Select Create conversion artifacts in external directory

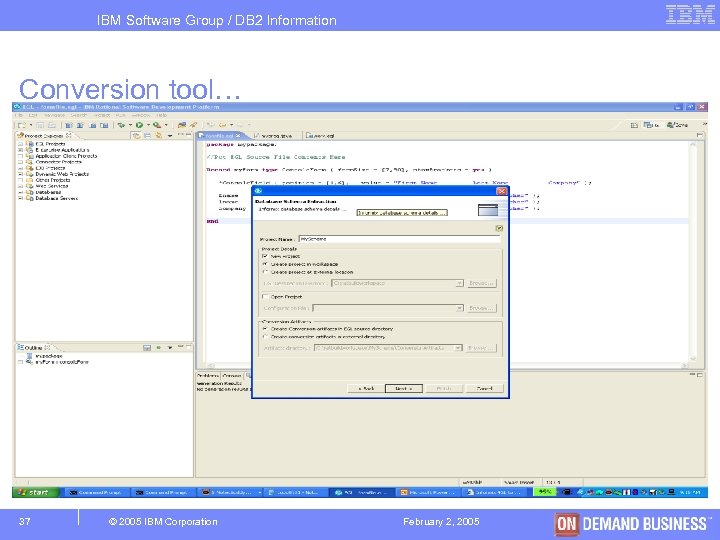265,337
